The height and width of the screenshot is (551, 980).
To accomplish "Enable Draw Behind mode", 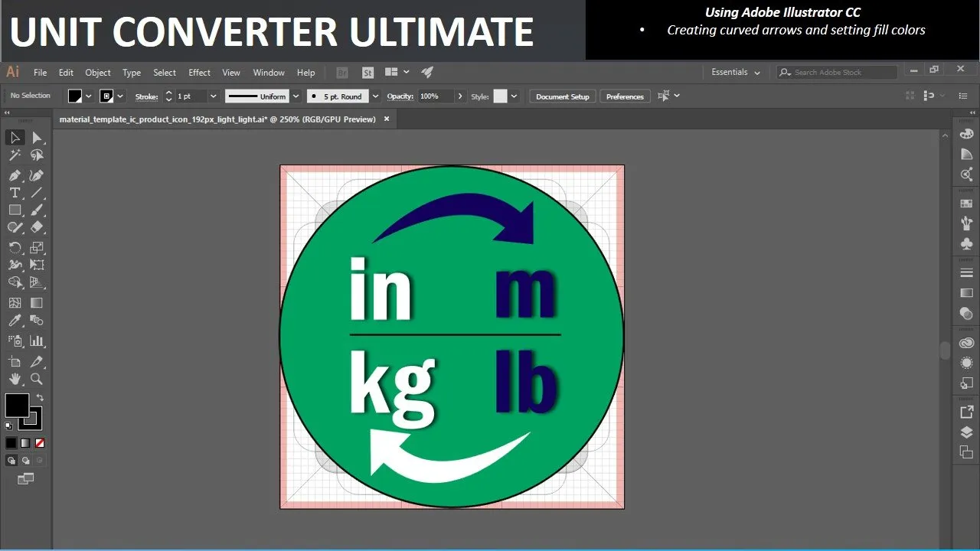I will pos(25,461).
